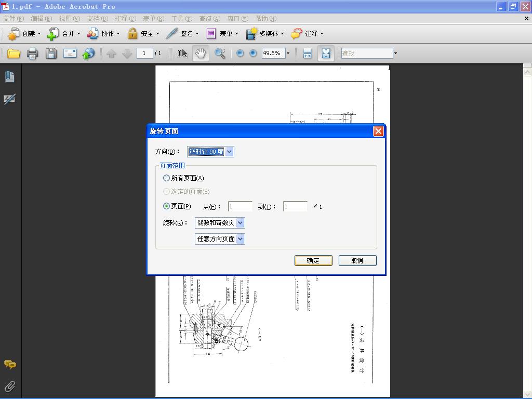This screenshot has height=399, width=532.
Task: Click the 从 page number field
Action: [240, 206]
